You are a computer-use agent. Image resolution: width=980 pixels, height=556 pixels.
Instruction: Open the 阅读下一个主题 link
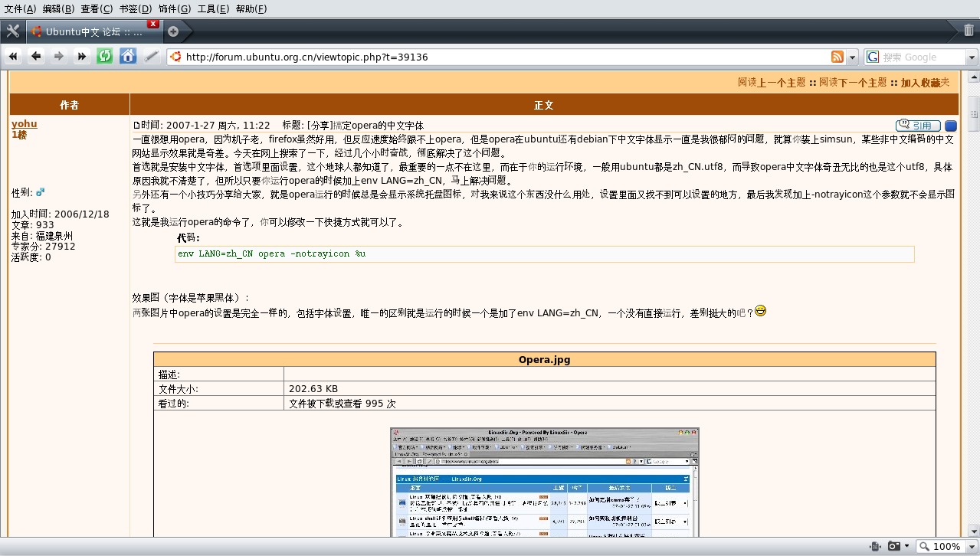tap(853, 82)
